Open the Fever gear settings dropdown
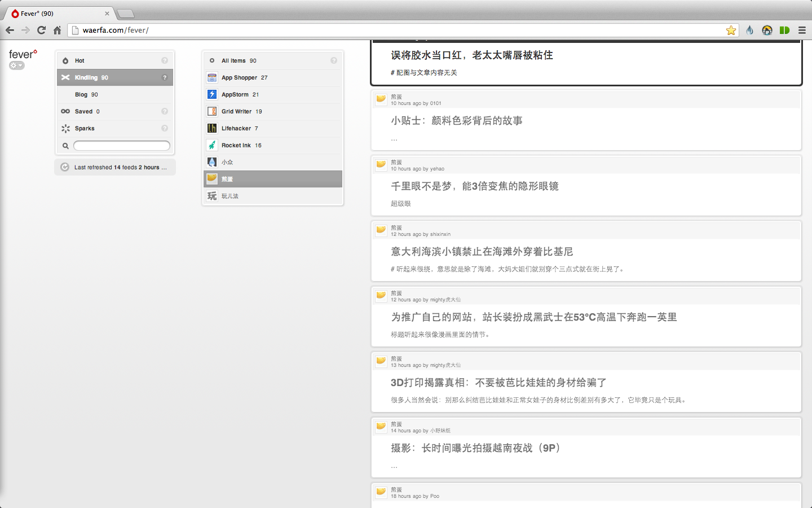 17,65
